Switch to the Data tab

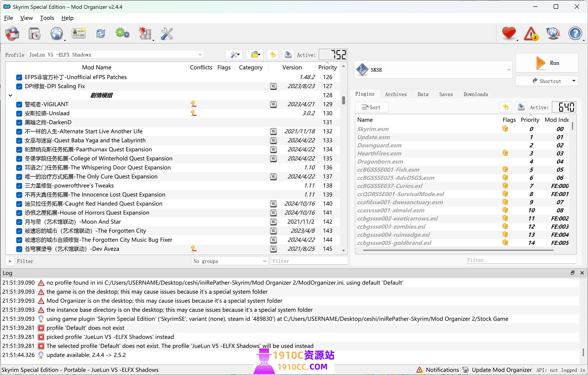coord(423,94)
